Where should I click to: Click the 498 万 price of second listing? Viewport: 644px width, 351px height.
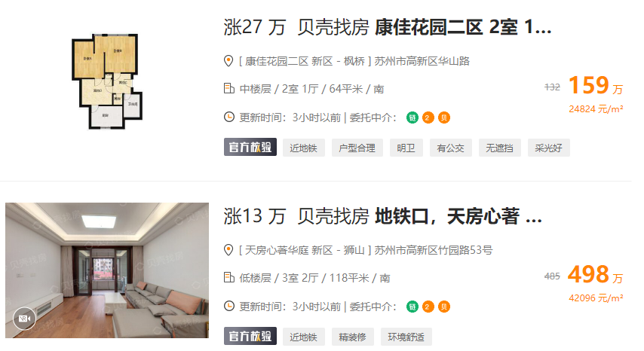tap(595, 274)
